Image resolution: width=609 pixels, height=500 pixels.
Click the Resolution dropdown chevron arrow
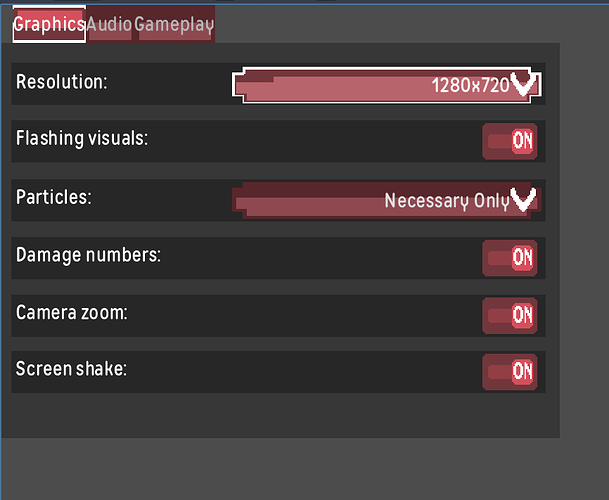[523, 84]
